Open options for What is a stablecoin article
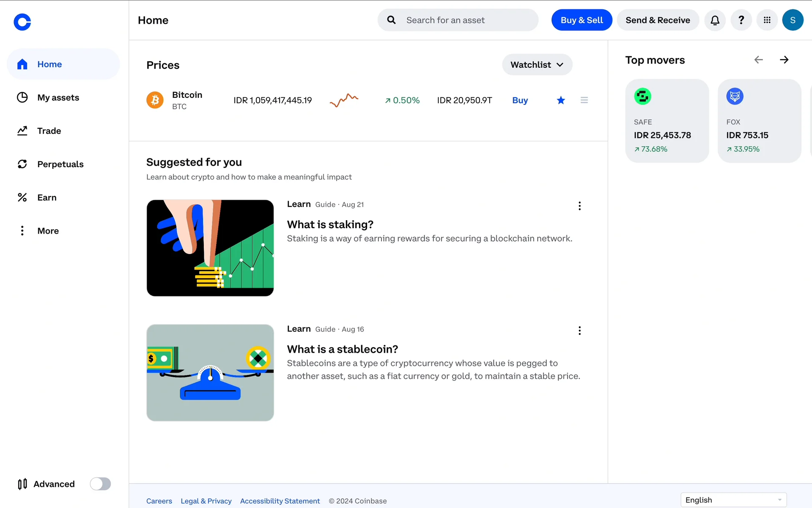Image resolution: width=812 pixels, height=508 pixels. 579,331
